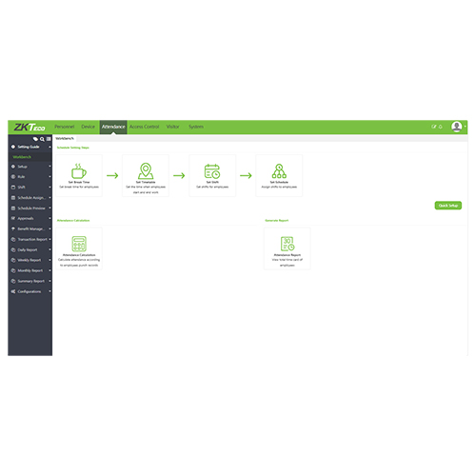The image size is (476, 476).
Task: Click the Quick Setup button
Action: tap(448, 206)
